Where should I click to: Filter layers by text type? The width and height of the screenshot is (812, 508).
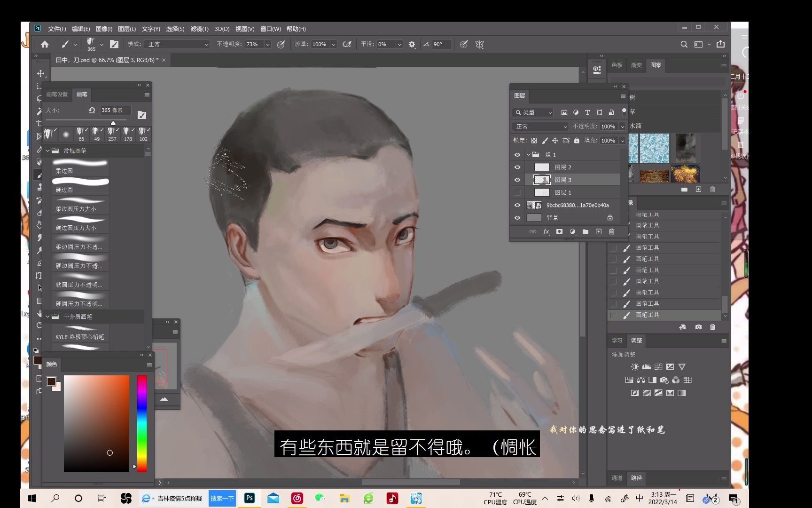pos(587,112)
